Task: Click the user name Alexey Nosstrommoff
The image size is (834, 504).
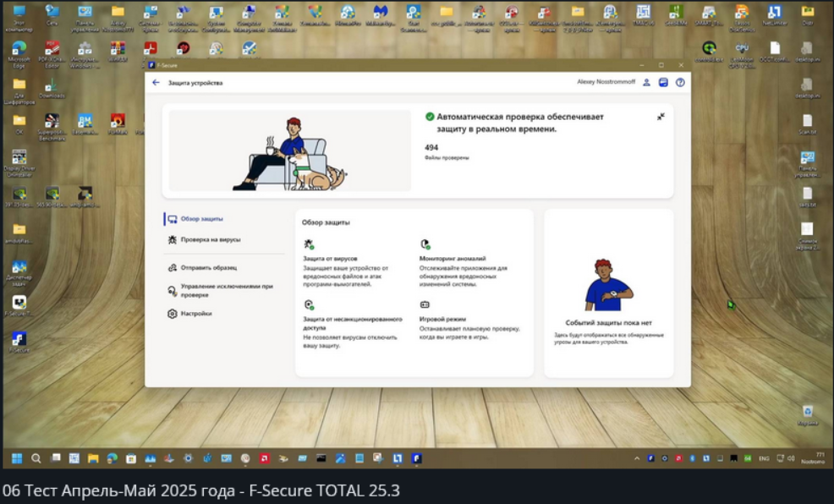Action: point(606,82)
